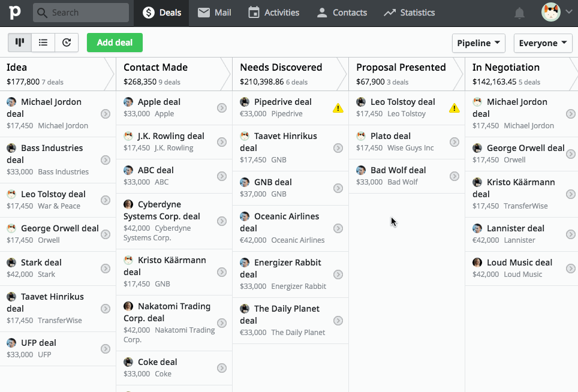Click the activity arrow on GNB deal
The image size is (578, 392).
point(338,188)
